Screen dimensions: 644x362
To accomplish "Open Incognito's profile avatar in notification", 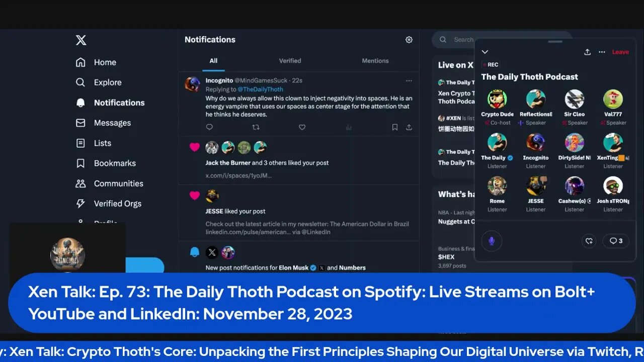I will pyautogui.click(x=193, y=84).
